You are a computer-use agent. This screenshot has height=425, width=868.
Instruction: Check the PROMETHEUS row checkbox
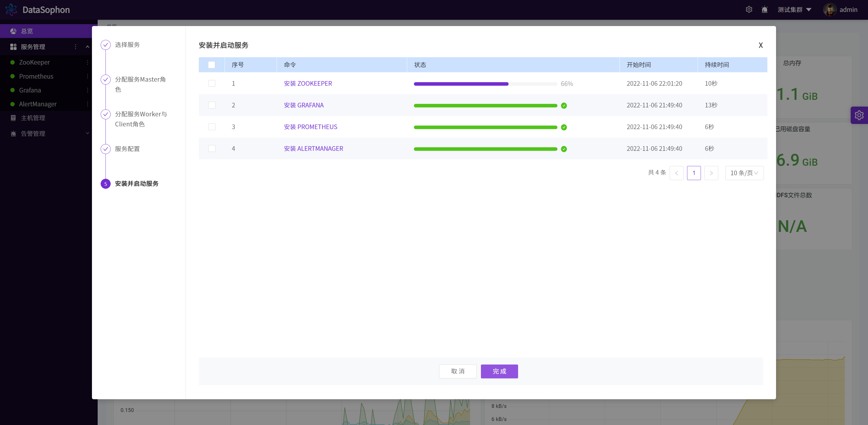[212, 127]
